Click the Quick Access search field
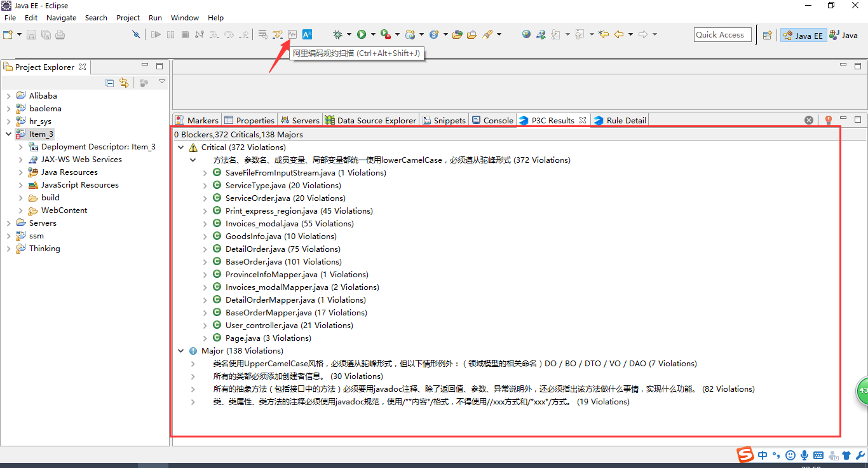 tap(722, 35)
